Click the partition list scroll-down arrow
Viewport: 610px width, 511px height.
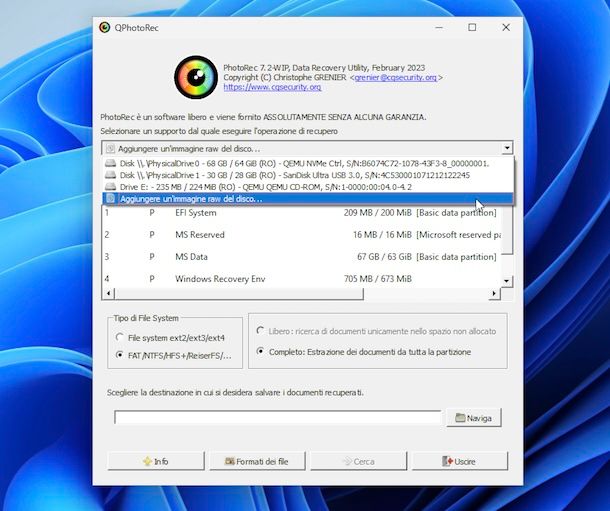(x=507, y=281)
